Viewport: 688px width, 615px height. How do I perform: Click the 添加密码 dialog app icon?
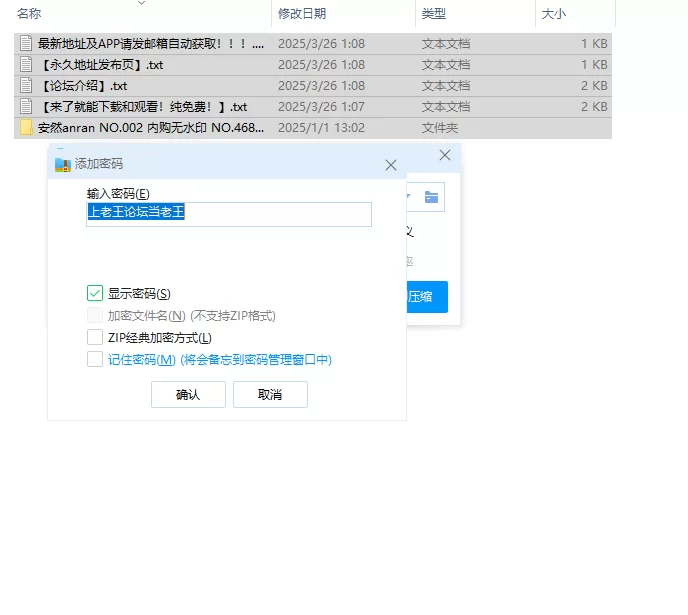[63, 164]
